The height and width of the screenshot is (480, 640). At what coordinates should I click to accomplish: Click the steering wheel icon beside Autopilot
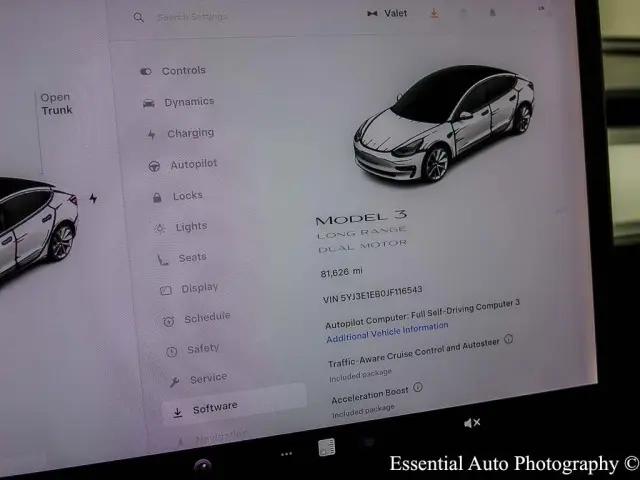pos(154,167)
